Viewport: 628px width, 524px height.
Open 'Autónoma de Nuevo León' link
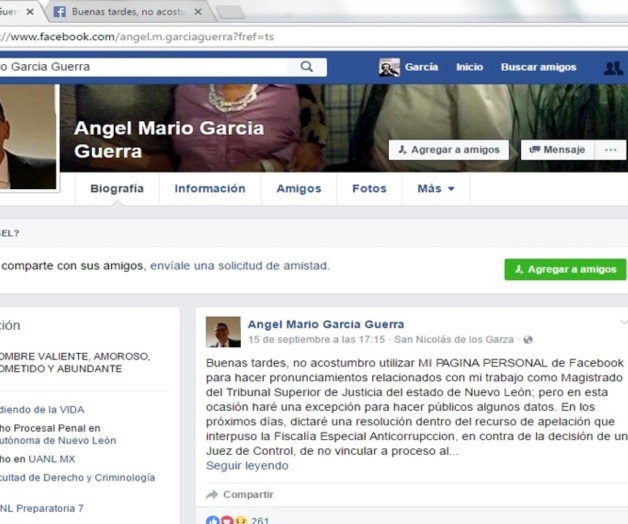pos(58,441)
